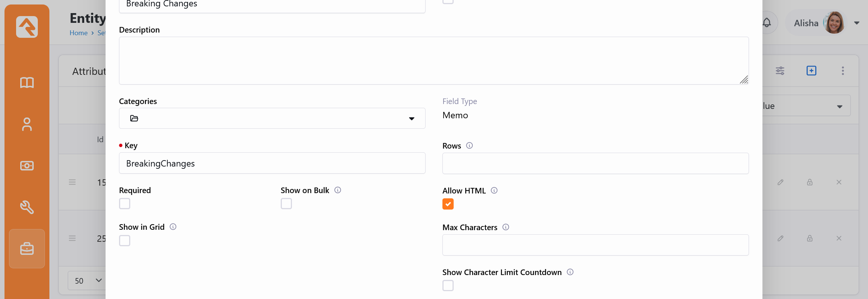
Task: Open the Alisha user menu arrow
Action: [857, 23]
